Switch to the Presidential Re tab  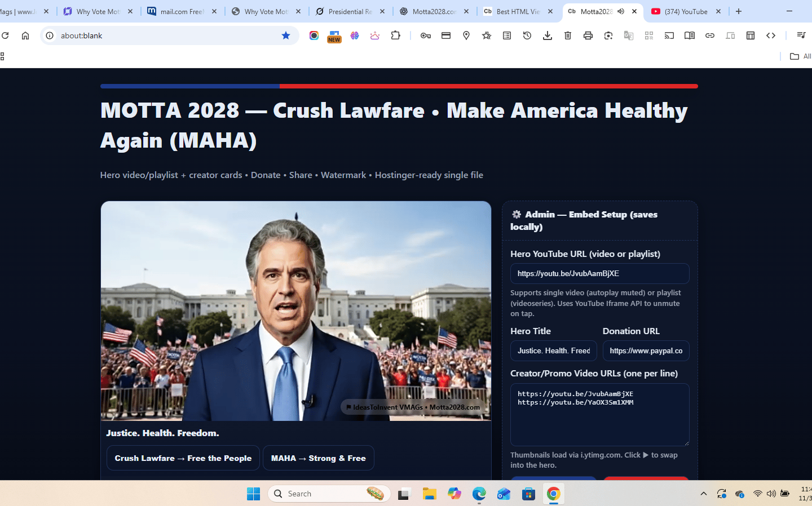350,11
